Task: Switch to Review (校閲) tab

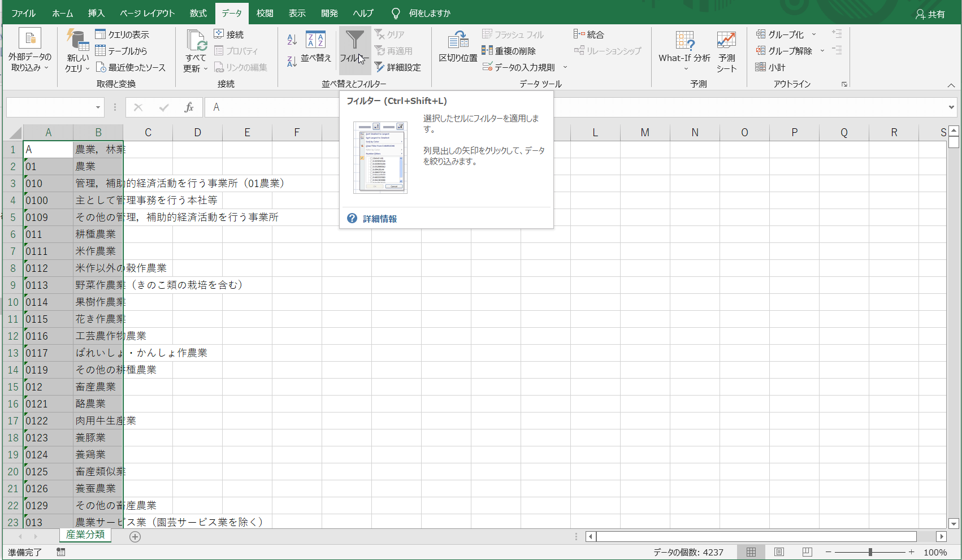Action: click(x=265, y=13)
